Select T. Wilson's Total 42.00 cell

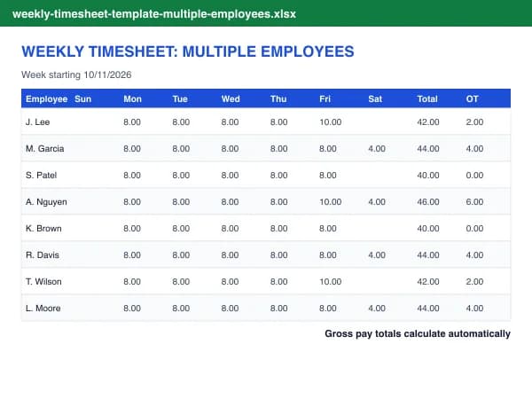[x=428, y=282]
